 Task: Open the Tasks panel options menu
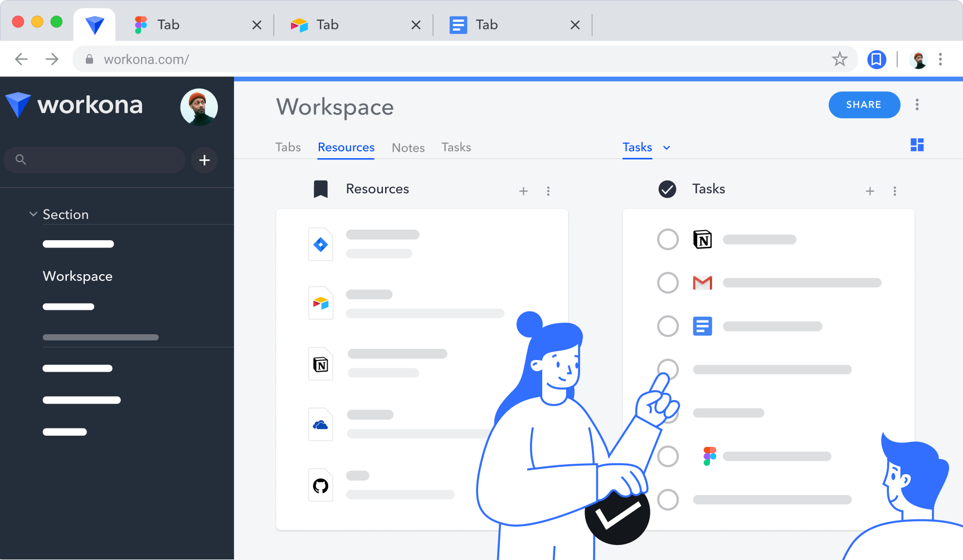[x=895, y=191]
